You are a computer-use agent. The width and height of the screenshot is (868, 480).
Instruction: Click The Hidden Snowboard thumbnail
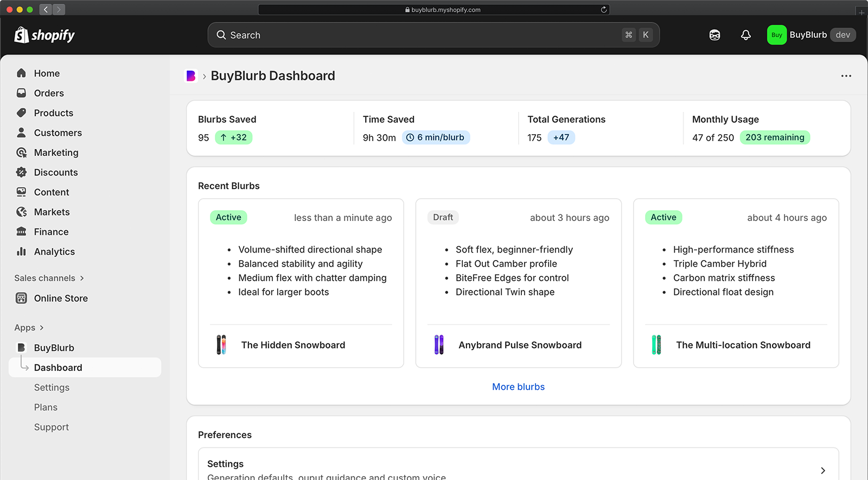(221, 345)
